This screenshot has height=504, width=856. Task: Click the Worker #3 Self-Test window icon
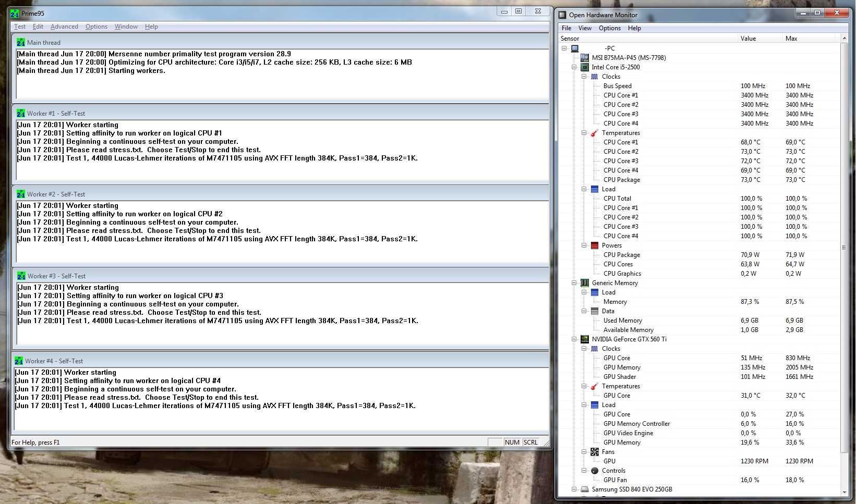click(21, 276)
